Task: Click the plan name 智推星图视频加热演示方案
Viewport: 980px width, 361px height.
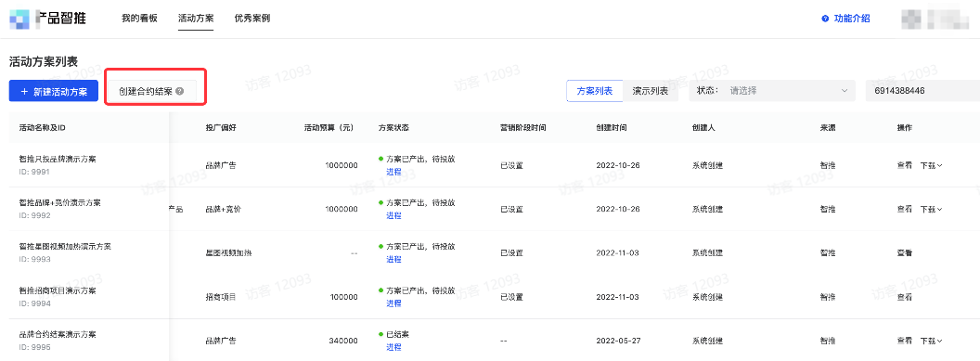Action: click(x=65, y=246)
